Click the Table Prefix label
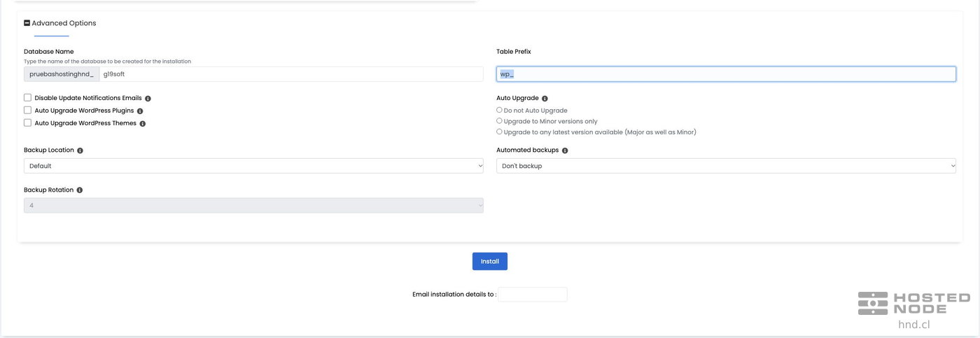This screenshot has width=980, height=338. (514, 52)
